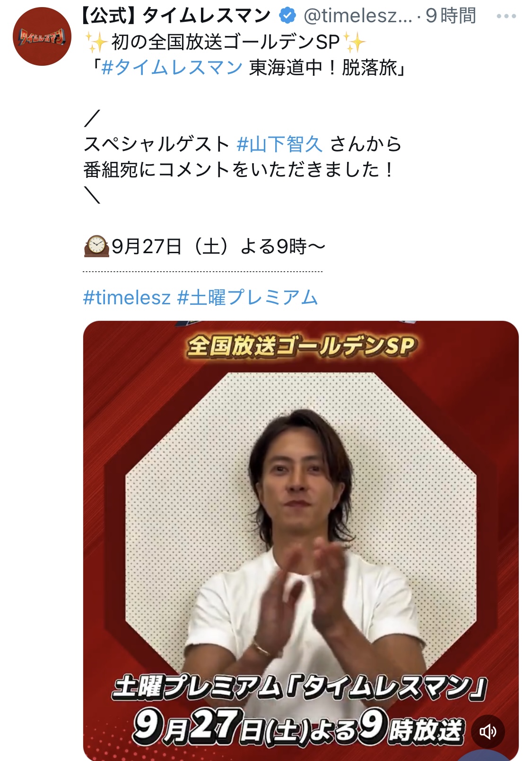532x761 pixels.
Task: Tap the 土曜プレミアム「タイムレスマン」 video title overlay
Action: [300, 687]
